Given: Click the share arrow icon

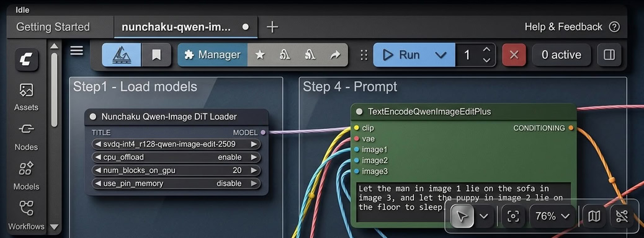Looking at the screenshot, I should [336, 55].
